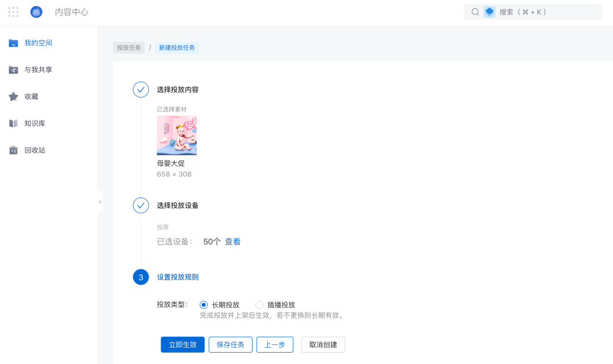Click the 完成投放并上架后生效 hint text
The width and height of the screenshot is (613, 364).
273,316
